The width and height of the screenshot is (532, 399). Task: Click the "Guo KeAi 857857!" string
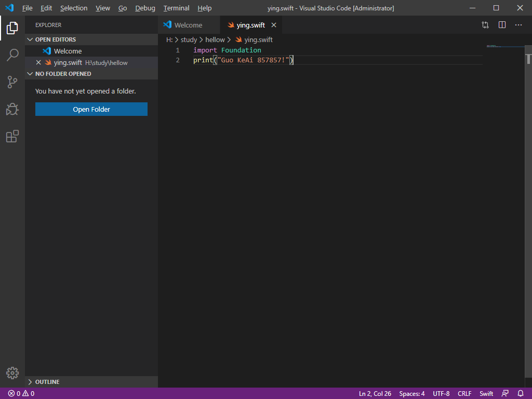coord(253,60)
